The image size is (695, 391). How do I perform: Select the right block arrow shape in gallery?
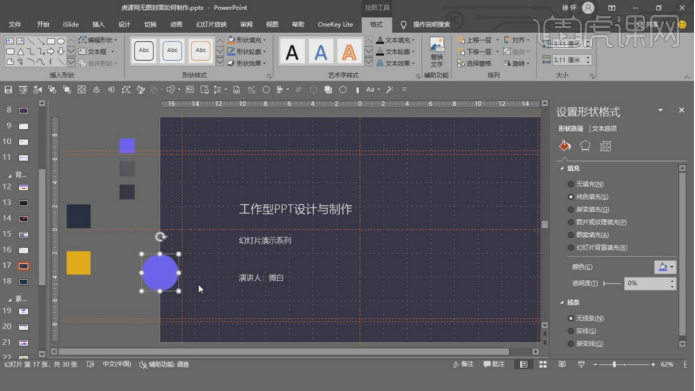click(x=51, y=51)
